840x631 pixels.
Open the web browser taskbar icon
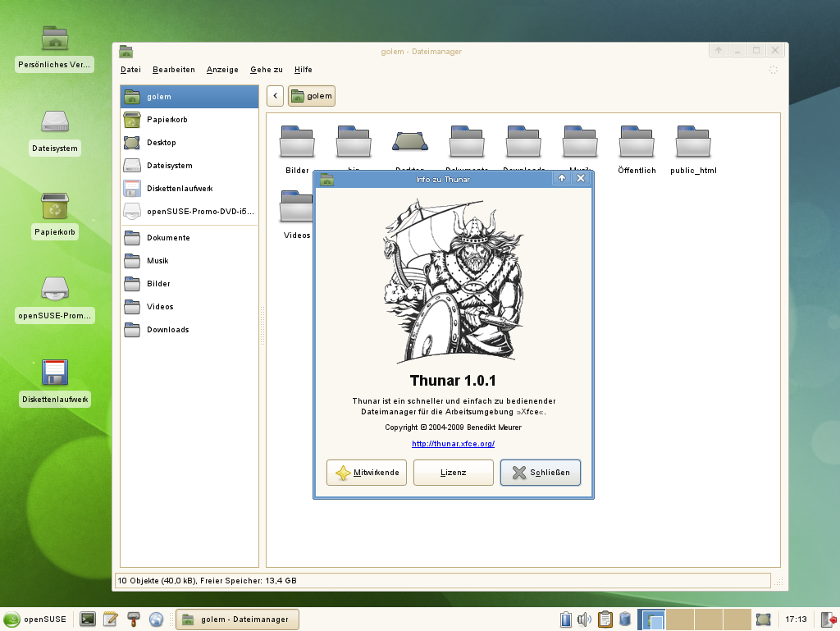click(x=155, y=620)
